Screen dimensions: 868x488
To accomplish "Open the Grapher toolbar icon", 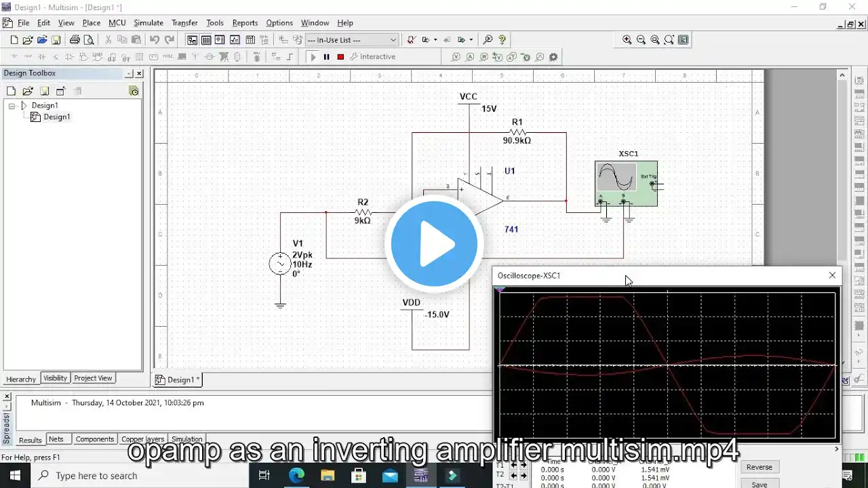I will point(235,40).
